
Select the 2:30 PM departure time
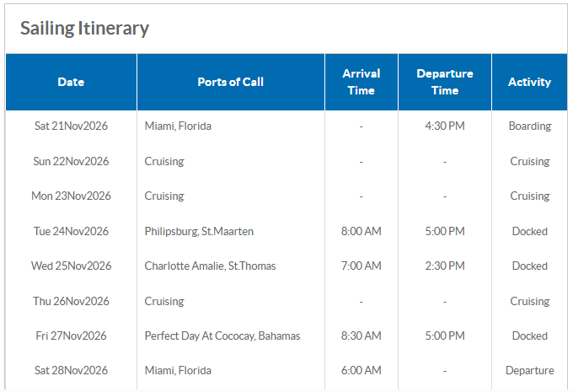[x=445, y=266]
